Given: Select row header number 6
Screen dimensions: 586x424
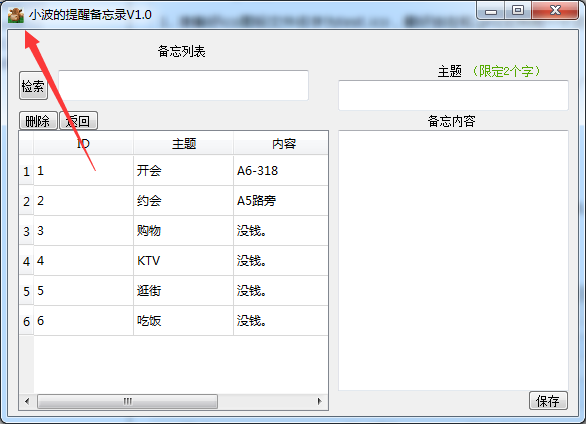Looking at the screenshot, I should pos(26,321).
